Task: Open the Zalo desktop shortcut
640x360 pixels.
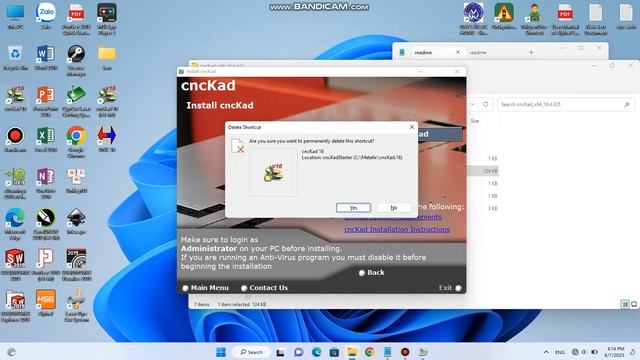Action: [x=46, y=16]
